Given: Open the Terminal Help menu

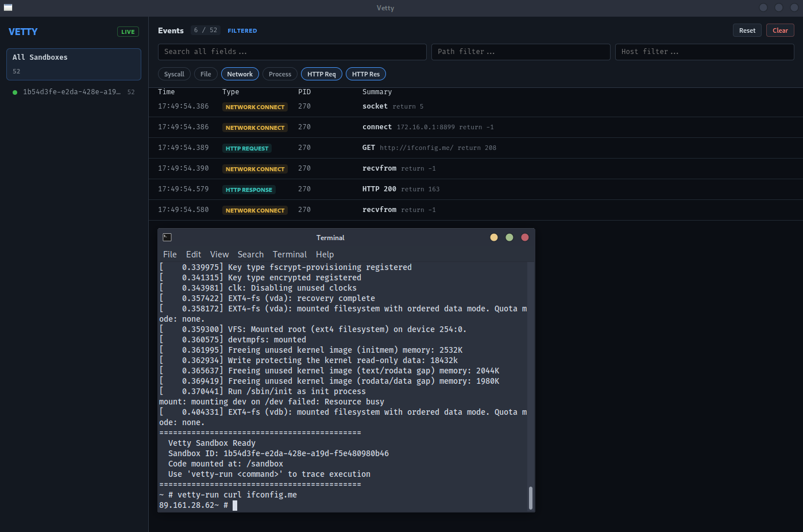Looking at the screenshot, I should [x=325, y=255].
